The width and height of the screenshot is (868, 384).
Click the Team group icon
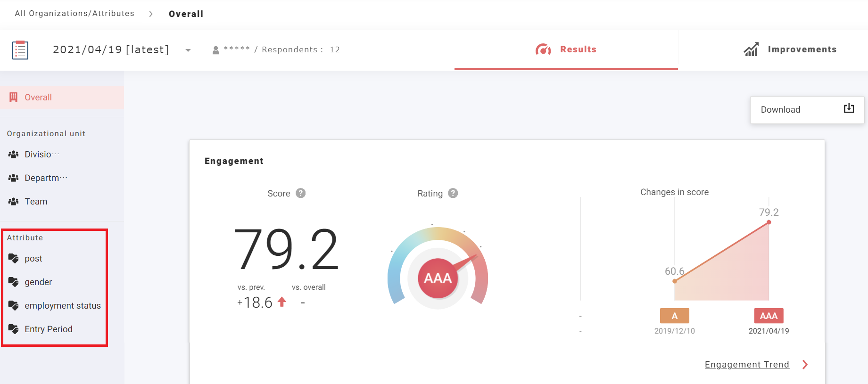pyautogui.click(x=13, y=202)
